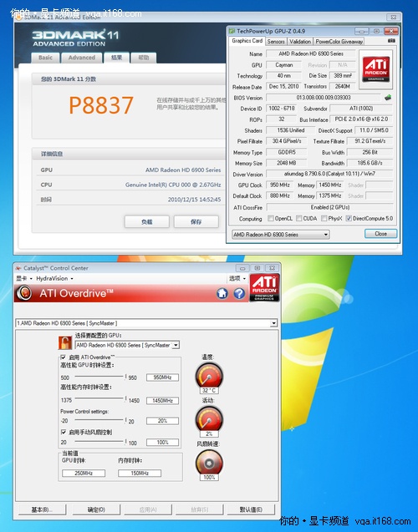The width and height of the screenshot is (418, 532).
Task: Toggle the manual fan control checkbox
Action: tap(64, 432)
